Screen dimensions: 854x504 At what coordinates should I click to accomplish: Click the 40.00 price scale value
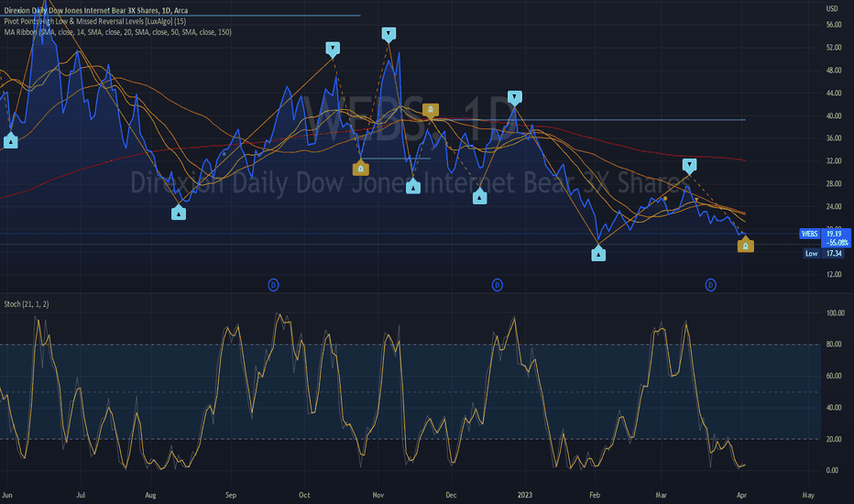click(833, 116)
